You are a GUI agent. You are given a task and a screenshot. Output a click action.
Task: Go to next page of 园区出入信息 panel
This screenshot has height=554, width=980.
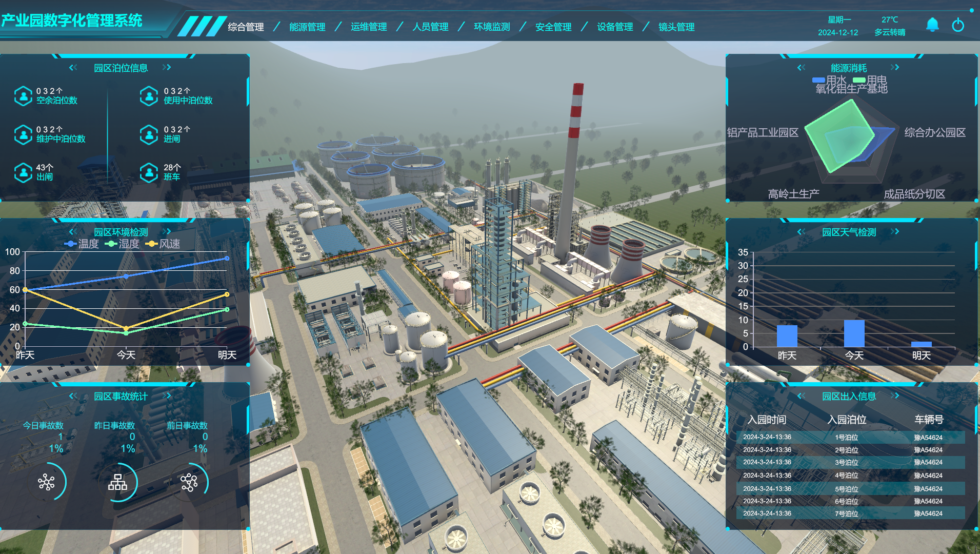tap(895, 395)
